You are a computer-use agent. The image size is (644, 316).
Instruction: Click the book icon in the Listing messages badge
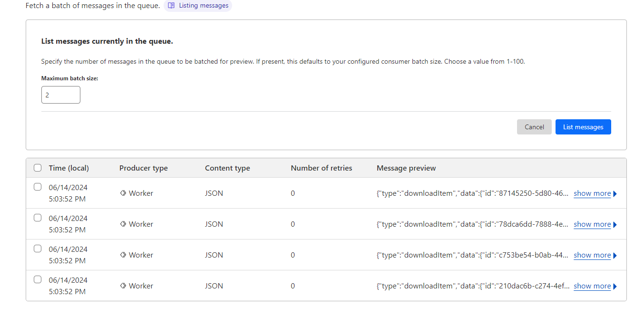point(171,5)
